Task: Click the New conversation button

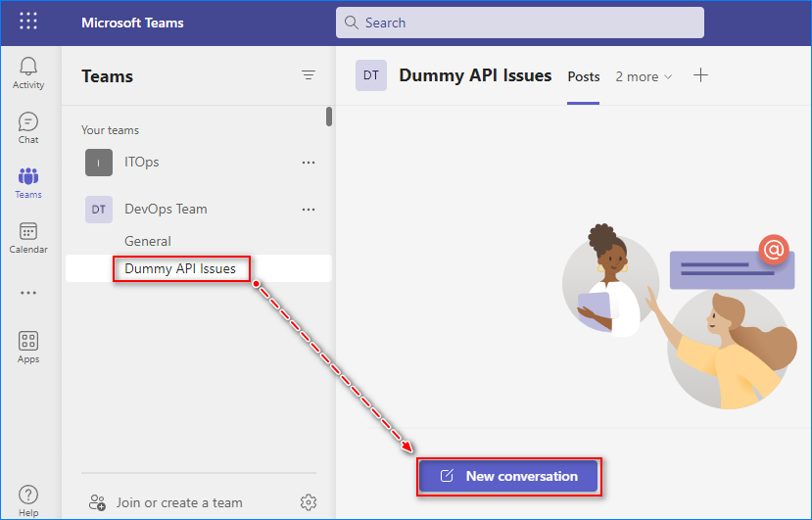Action: pos(508,476)
